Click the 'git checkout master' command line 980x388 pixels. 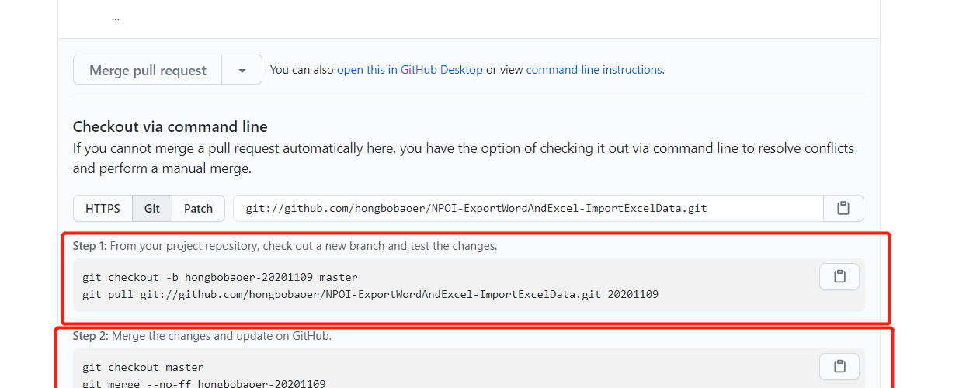pyautogui.click(x=143, y=367)
